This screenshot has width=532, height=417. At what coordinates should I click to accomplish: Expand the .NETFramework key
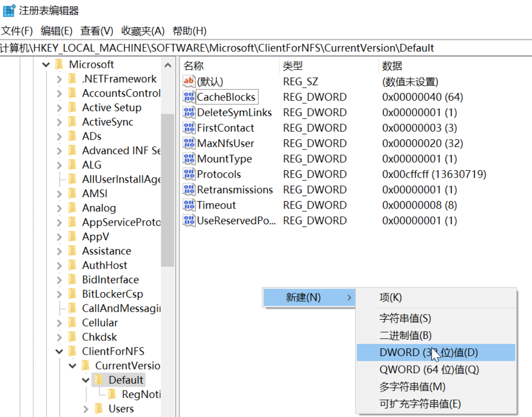59,79
